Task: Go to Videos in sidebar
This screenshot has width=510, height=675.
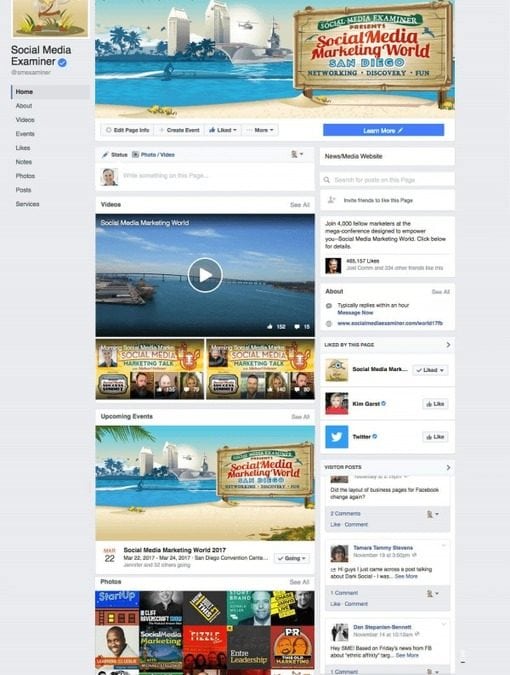Action: (25, 120)
